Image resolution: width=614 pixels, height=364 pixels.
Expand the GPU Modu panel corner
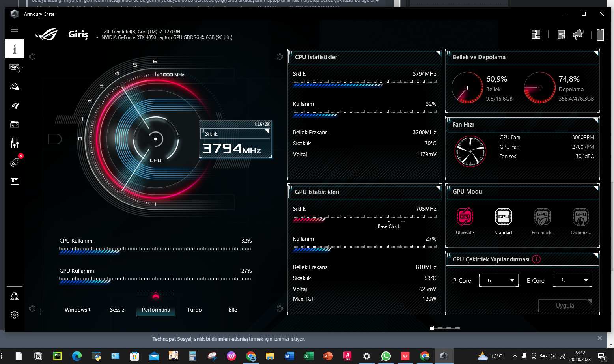click(596, 188)
